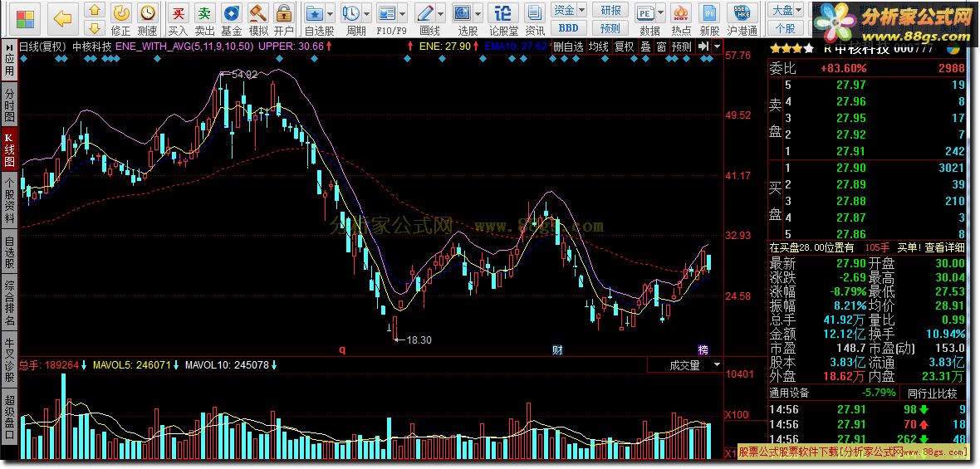Click the red q marker on timeline

point(342,349)
